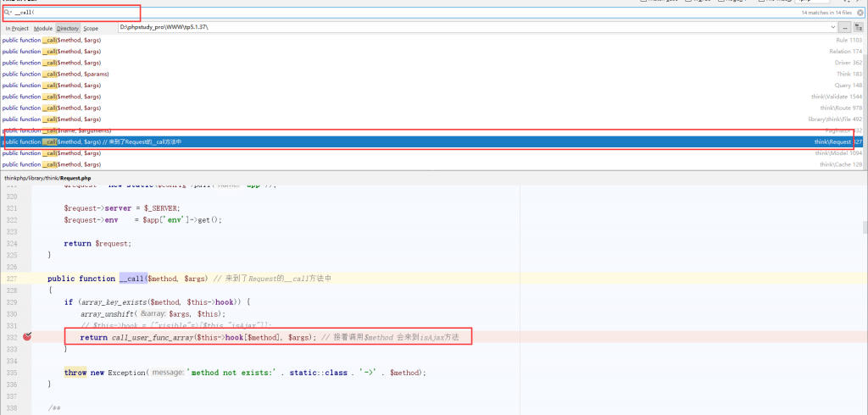Select the Rule 1103 search result
Image resolution: width=868 pixels, height=415 pixels.
[432, 40]
